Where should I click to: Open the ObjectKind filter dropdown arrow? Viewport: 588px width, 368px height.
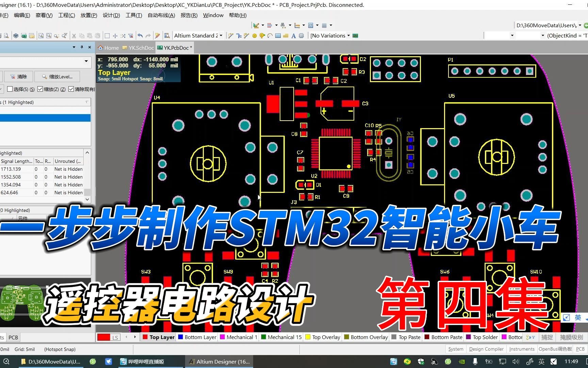coord(543,35)
